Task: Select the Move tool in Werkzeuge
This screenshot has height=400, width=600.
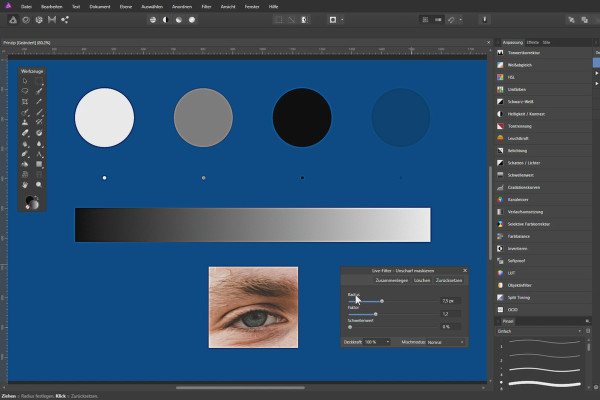Action: click(x=25, y=81)
